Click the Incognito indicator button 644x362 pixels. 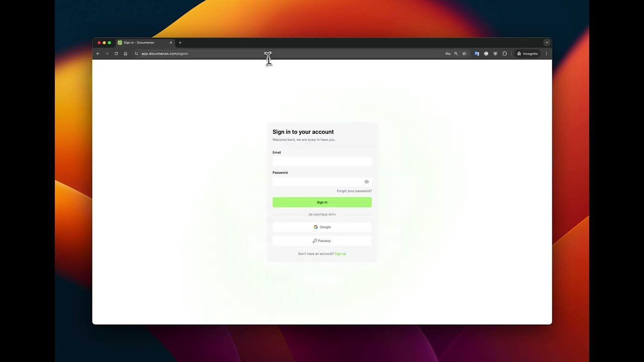click(x=527, y=54)
